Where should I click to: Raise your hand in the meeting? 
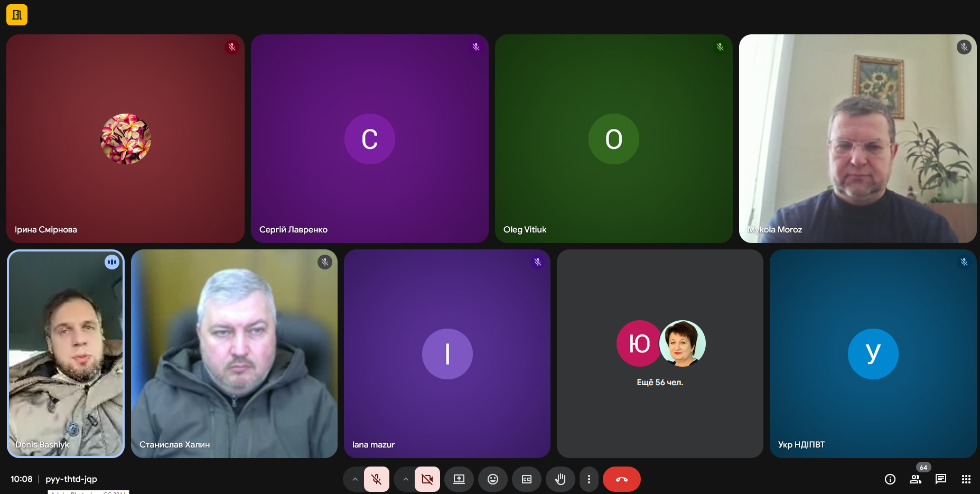pos(561,479)
